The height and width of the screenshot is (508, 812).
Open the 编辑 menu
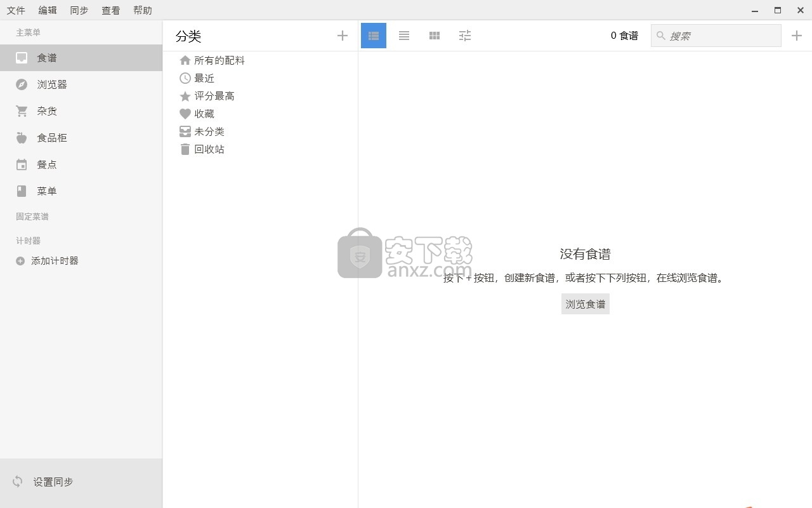tap(48, 10)
